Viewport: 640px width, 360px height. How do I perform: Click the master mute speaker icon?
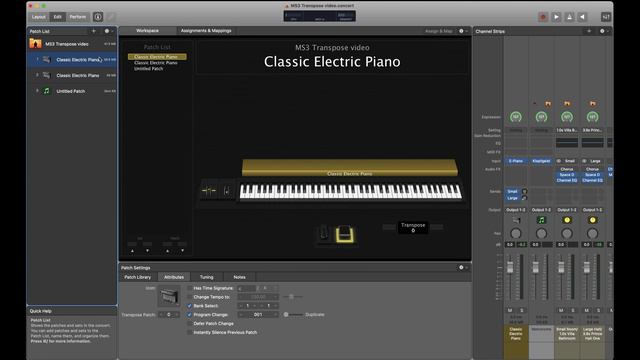[582, 17]
